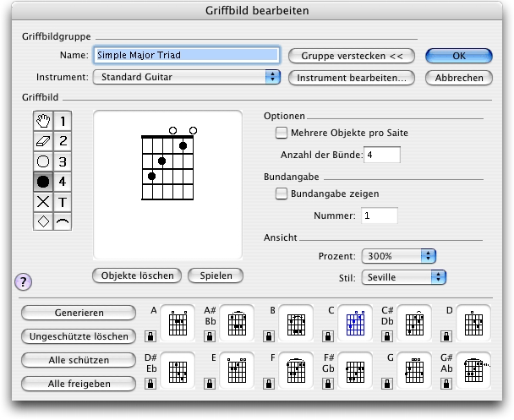Viewport: 514px width, 420px height.
Task: Select the B chord diagram thumbnail
Action: pos(296,324)
